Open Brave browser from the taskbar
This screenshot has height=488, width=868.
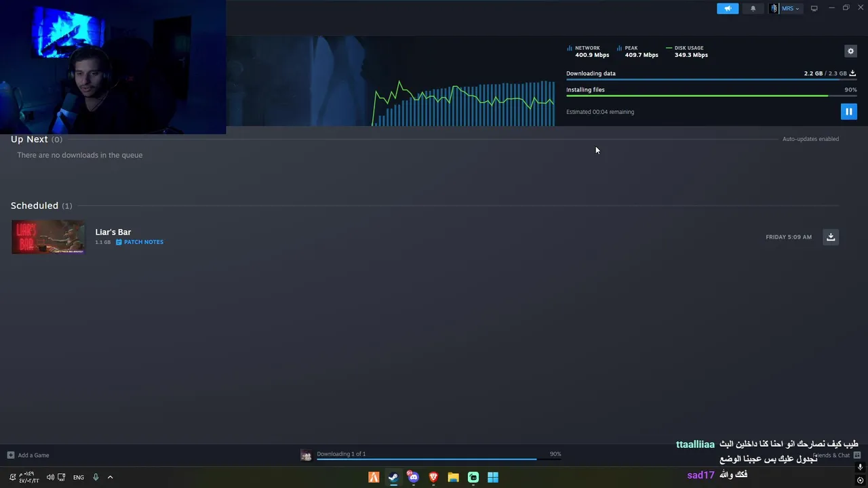(433, 477)
